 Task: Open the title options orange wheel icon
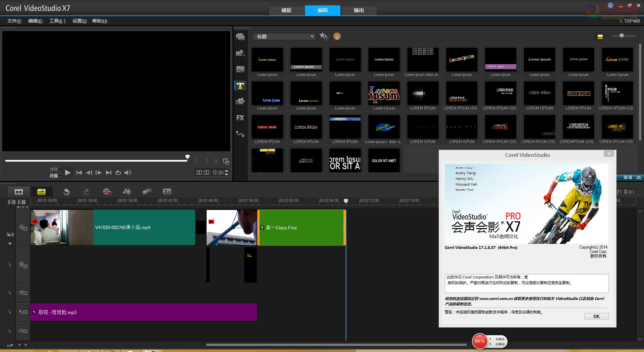coord(337,36)
